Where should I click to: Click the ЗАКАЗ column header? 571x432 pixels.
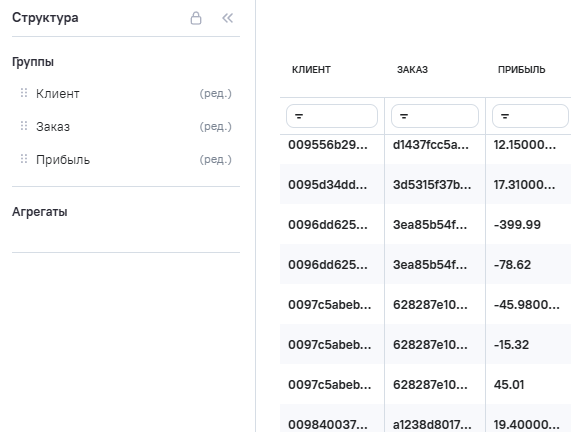coord(412,70)
